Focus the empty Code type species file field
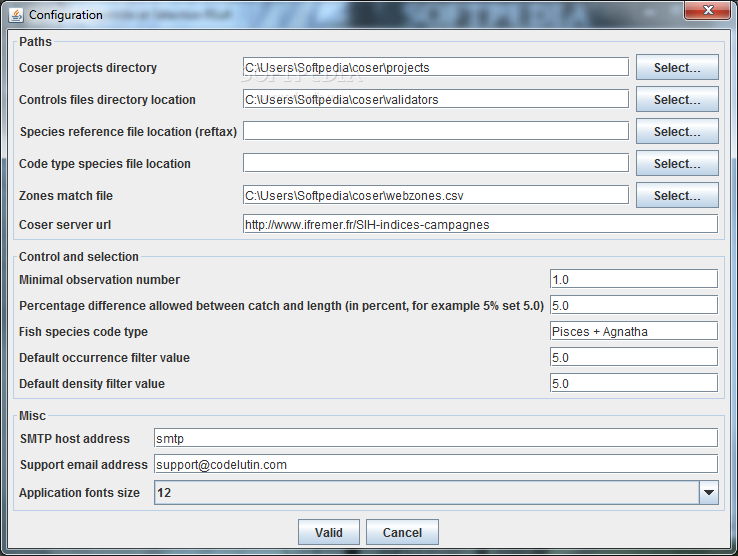This screenshot has height=556, width=738. [x=436, y=163]
